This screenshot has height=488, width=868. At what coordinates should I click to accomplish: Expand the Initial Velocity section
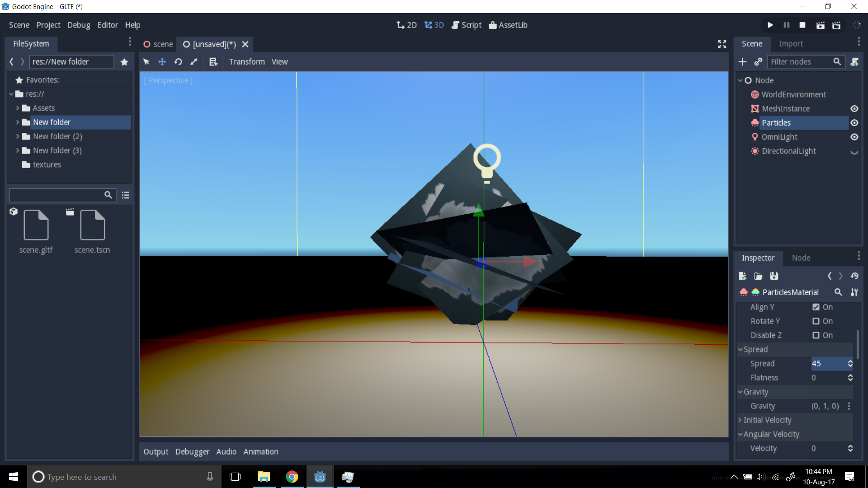(x=767, y=420)
